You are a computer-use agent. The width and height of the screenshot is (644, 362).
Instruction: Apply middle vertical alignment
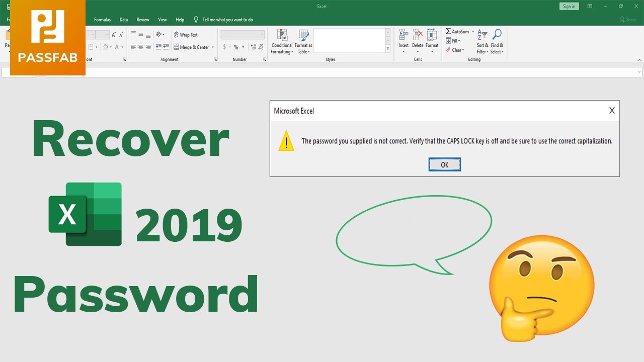tap(141, 35)
